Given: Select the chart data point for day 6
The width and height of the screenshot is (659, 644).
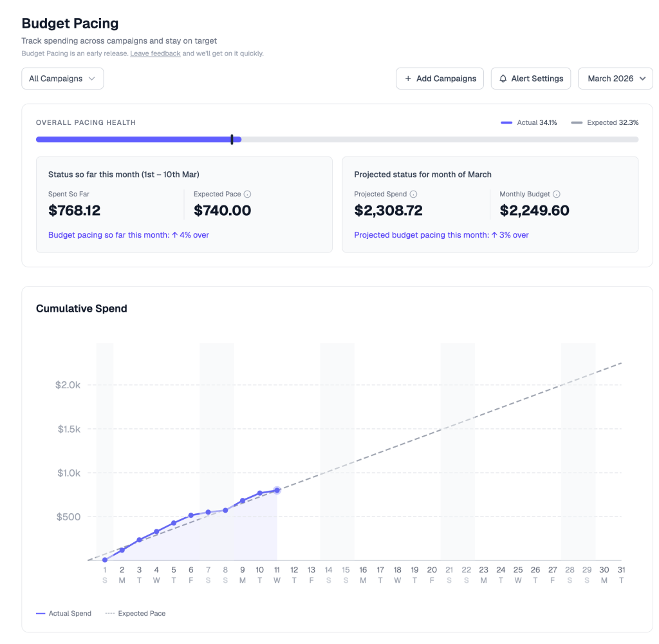Looking at the screenshot, I should pos(191,515).
